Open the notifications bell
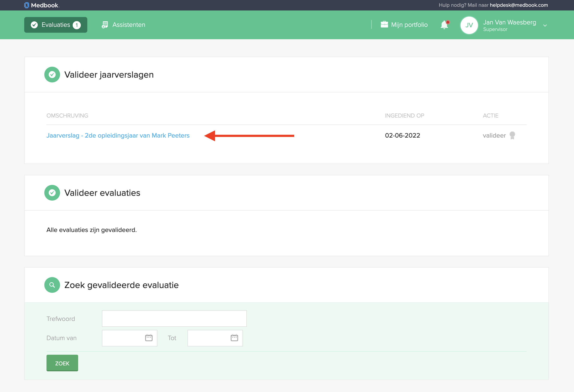The image size is (574, 392). 445,25
